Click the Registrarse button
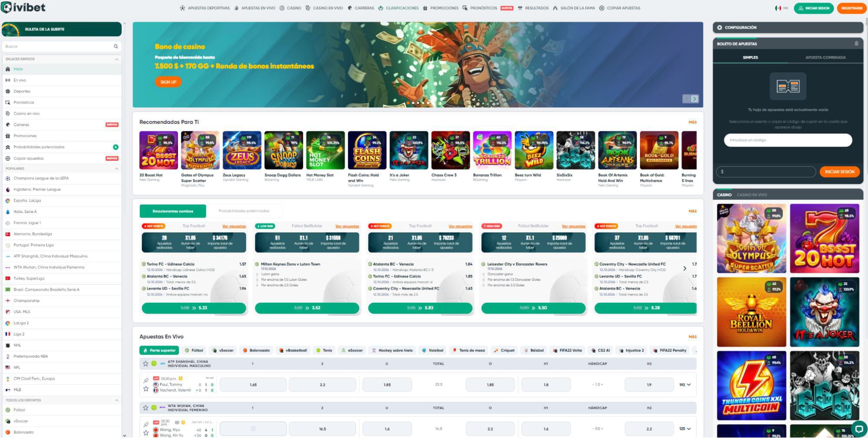Image resolution: width=868 pixels, height=438 pixels. 851,8
